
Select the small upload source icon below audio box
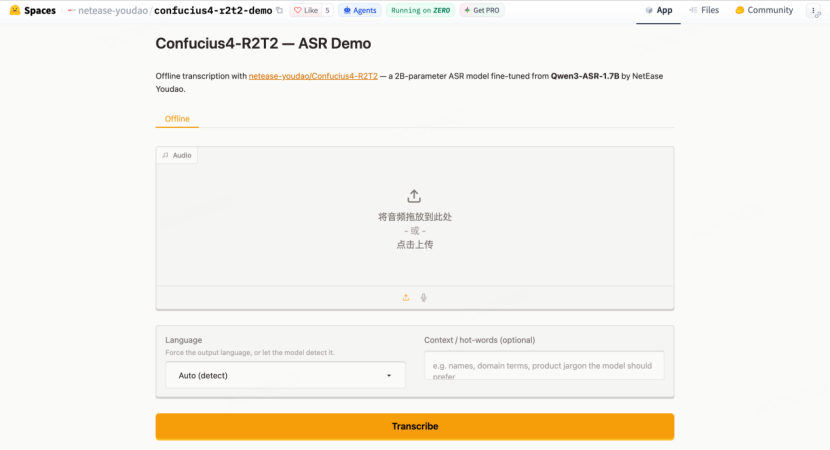pyautogui.click(x=406, y=298)
